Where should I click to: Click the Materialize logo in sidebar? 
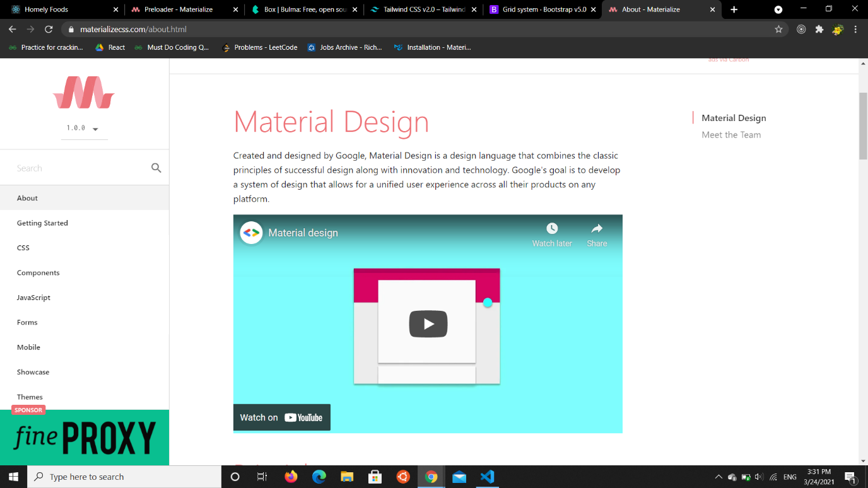(x=84, y=93)
